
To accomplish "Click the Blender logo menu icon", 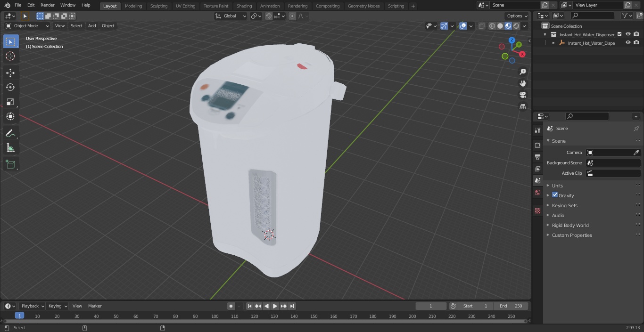I will [x=7, y=5].
